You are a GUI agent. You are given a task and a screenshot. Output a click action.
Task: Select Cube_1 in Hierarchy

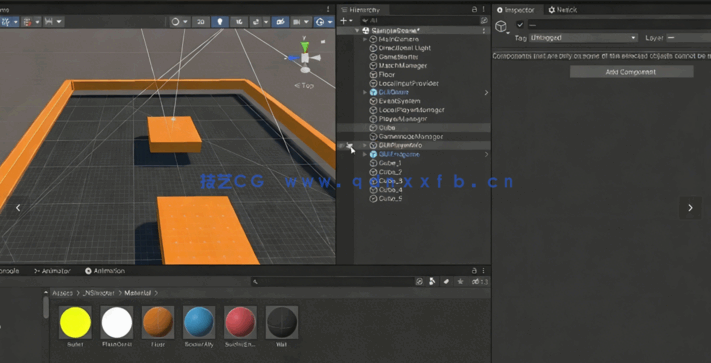[390, 163]
